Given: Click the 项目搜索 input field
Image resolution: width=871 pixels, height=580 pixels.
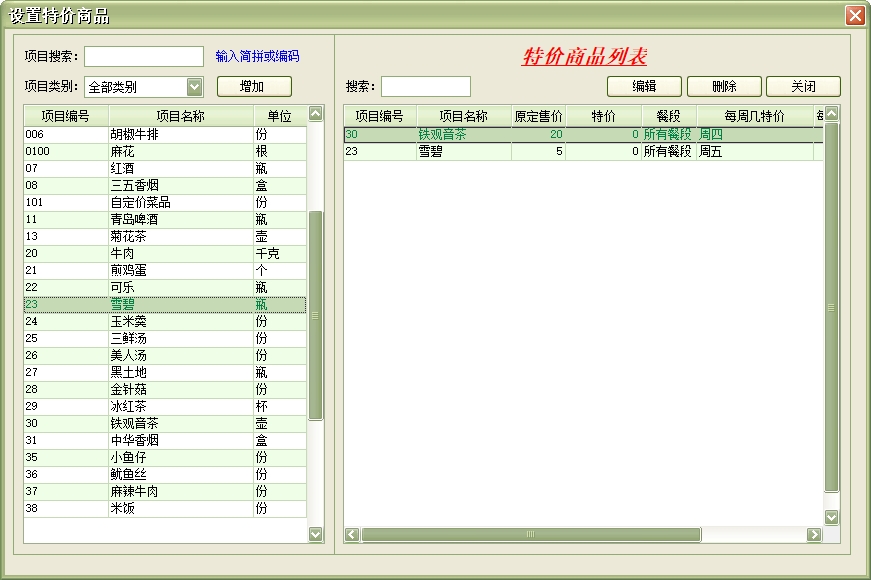Looking at the screenshot, I should tap(144, 57).
